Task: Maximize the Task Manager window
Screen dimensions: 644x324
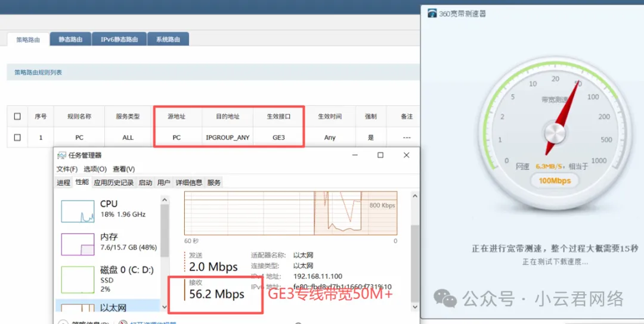Action: 380,155
